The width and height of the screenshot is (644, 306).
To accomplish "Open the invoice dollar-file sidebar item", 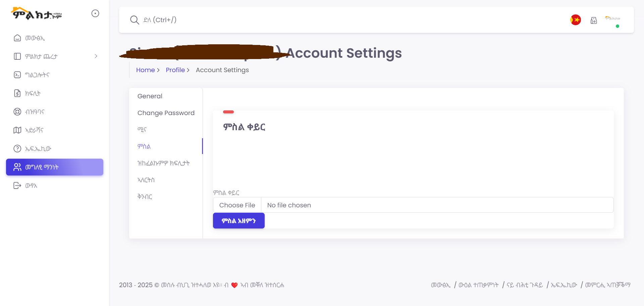I will (17, 93).
